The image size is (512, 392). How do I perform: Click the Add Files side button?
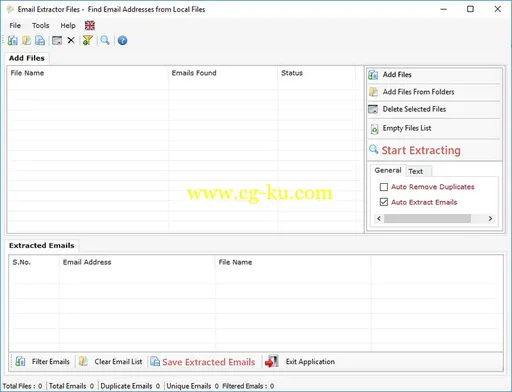434,75
